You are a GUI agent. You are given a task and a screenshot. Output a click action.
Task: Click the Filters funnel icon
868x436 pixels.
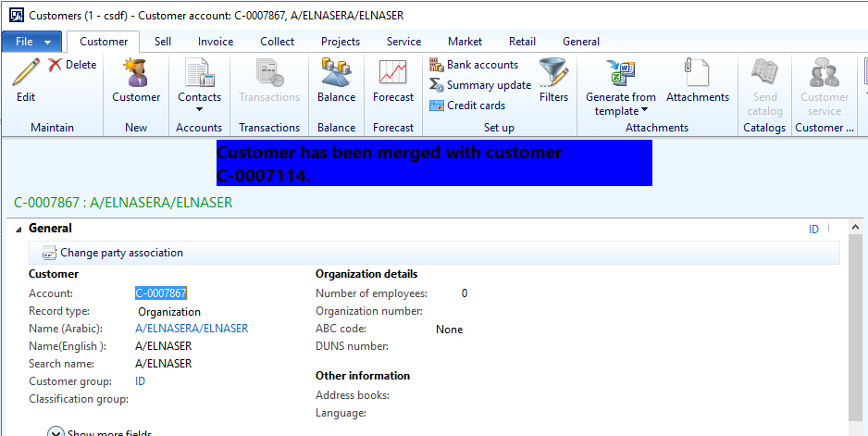pos(553,74)
